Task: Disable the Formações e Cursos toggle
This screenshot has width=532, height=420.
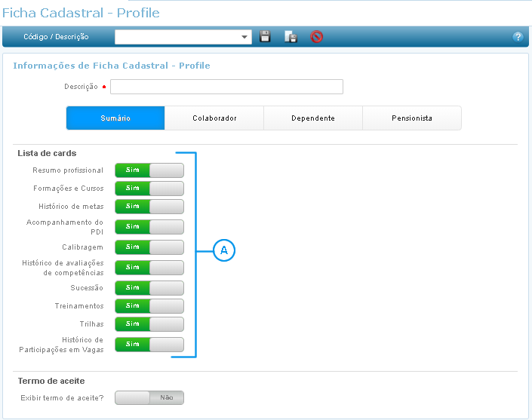Action: (149, 188)
